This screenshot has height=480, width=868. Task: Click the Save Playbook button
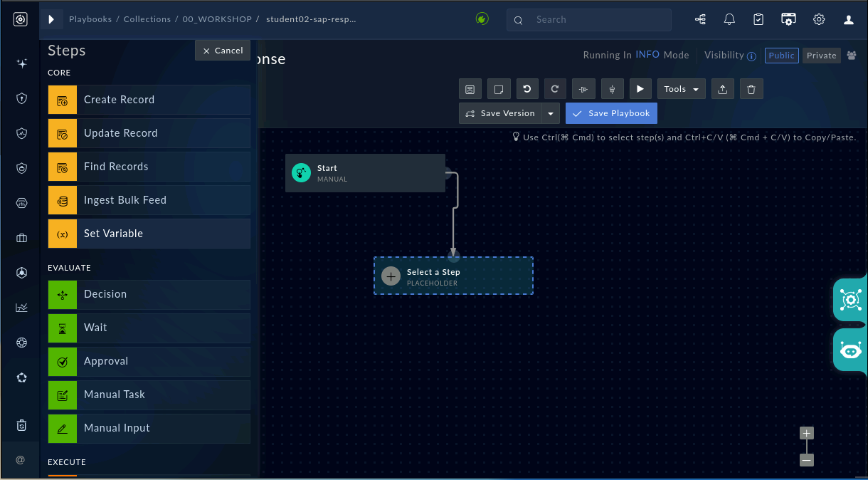[x=612, y=113]
